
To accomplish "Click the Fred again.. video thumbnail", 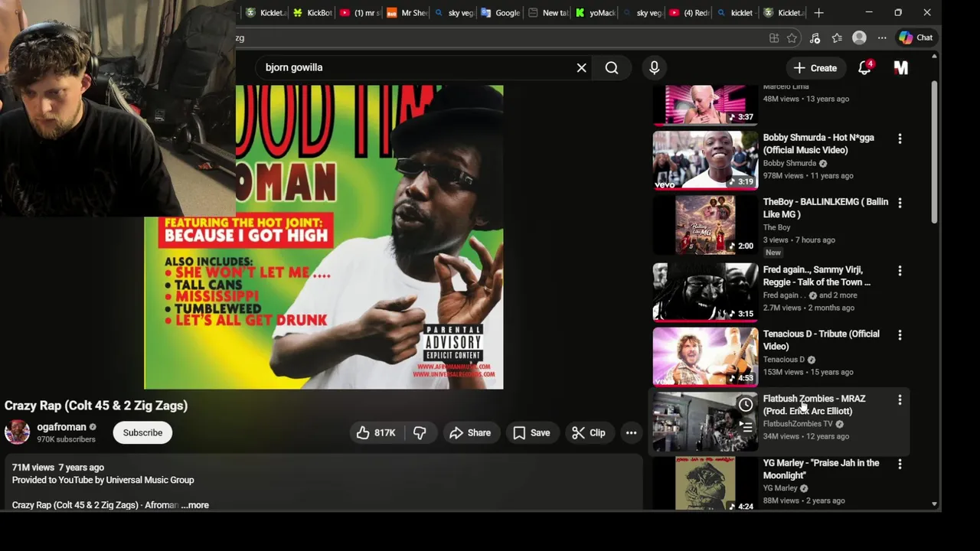I will coord(705,292).
